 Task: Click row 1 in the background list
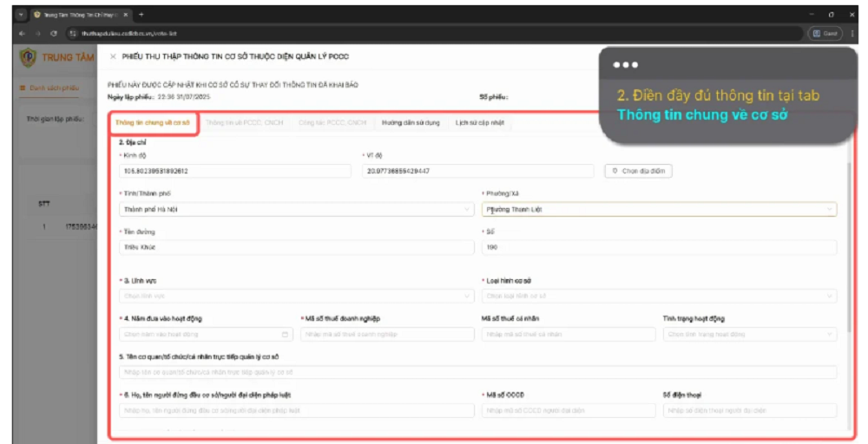pyautogui.click(x=58, y=226)
